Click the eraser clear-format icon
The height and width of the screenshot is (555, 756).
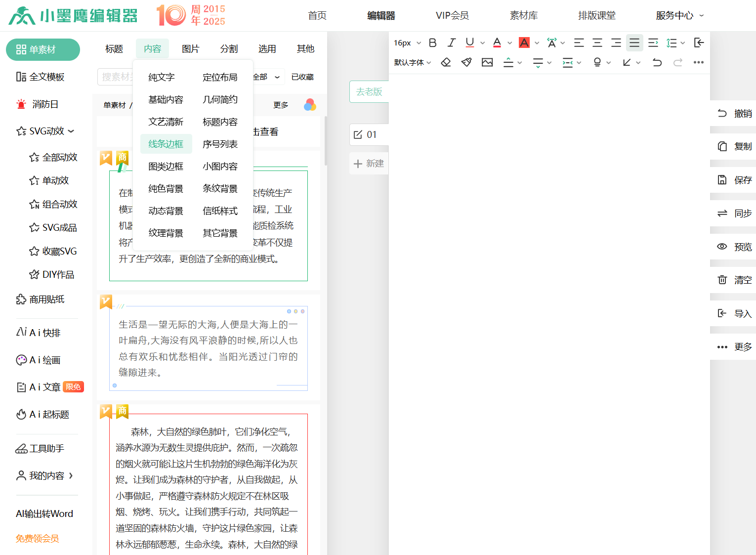pyautogui.click(x=446, y=62)
